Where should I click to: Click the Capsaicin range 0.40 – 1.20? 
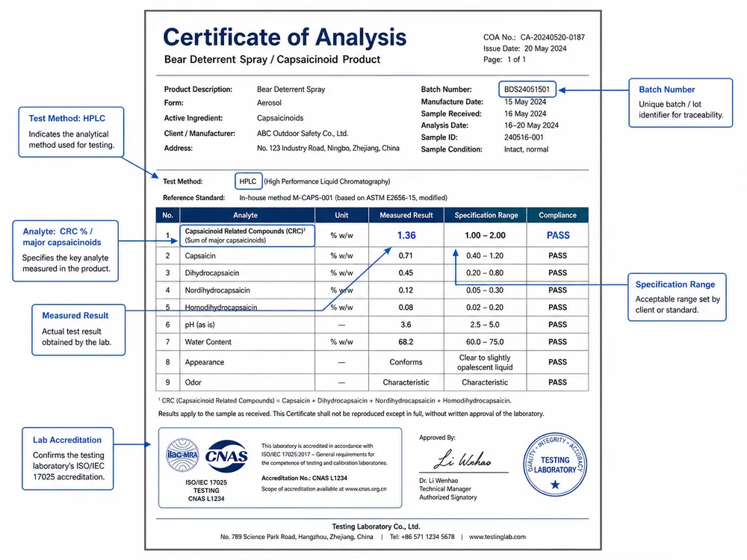point(485,255)
